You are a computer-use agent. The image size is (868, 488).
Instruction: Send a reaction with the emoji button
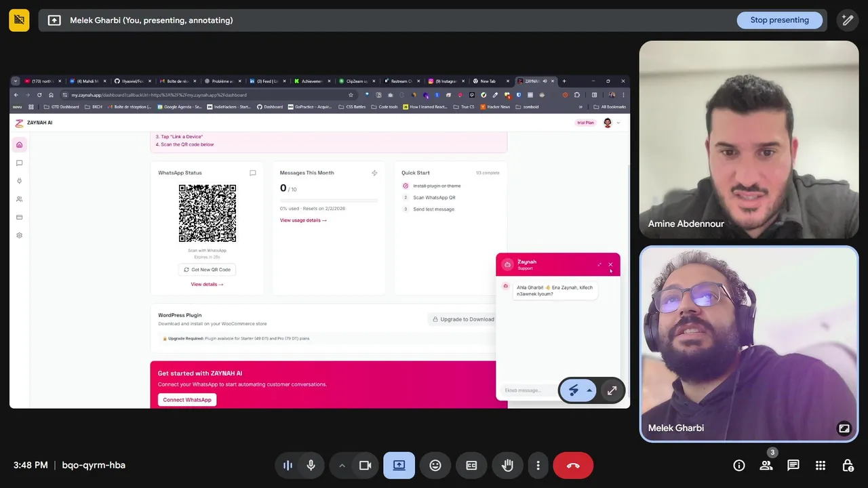435,466
